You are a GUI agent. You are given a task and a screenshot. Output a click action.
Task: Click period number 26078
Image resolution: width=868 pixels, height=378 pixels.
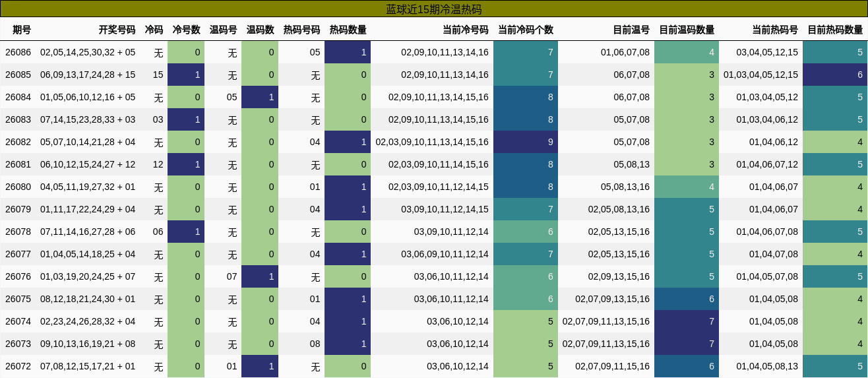coord(18,232)
